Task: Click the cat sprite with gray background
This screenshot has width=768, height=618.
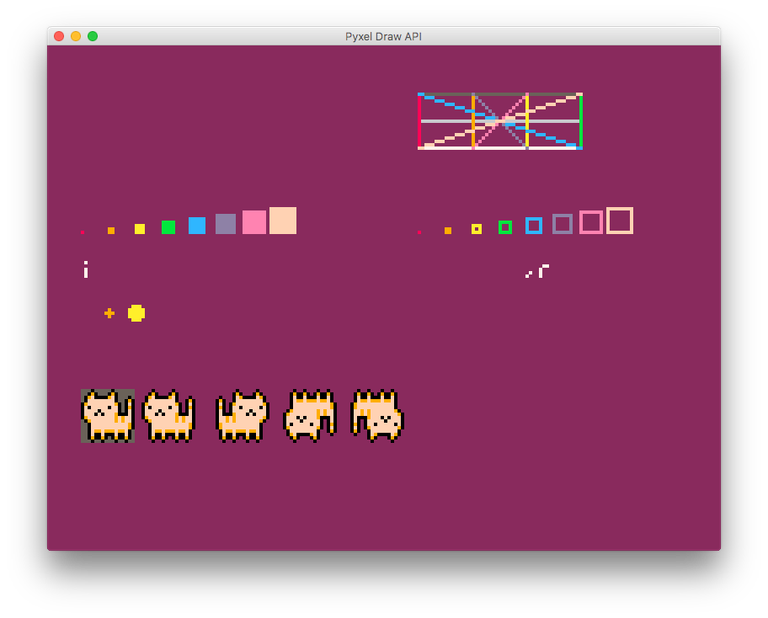Action: coord(108,416)
